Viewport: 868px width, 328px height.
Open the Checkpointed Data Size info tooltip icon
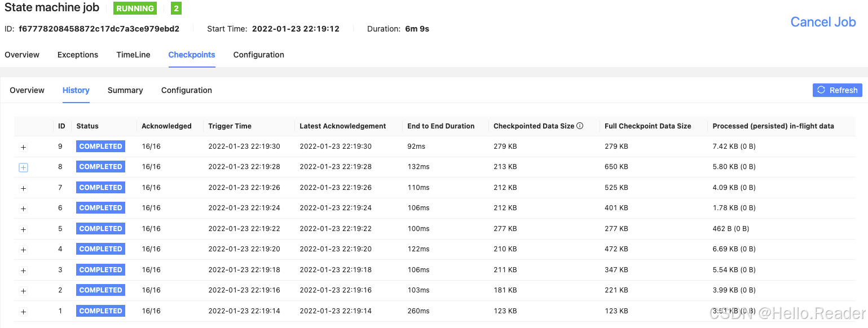pos(580,126)
